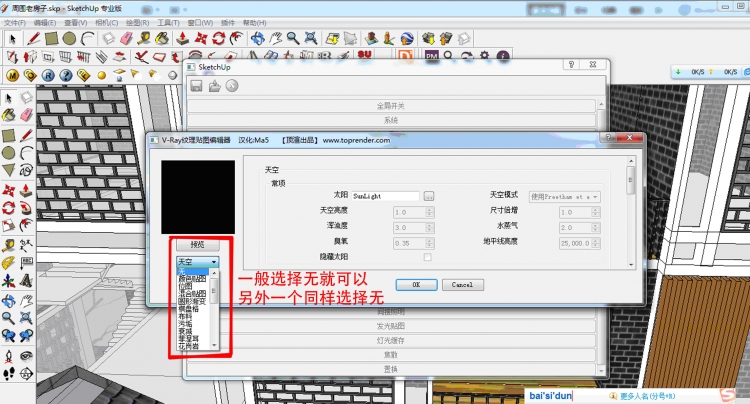
Task: Click the sky settings panel vertical scrollbar
Action: coord(631,212)
